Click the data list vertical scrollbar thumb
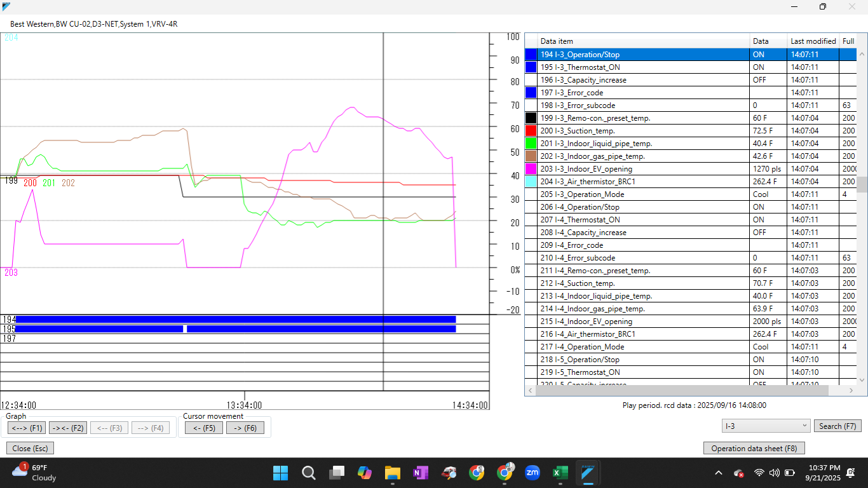868x488 pixels. (862, 184)
